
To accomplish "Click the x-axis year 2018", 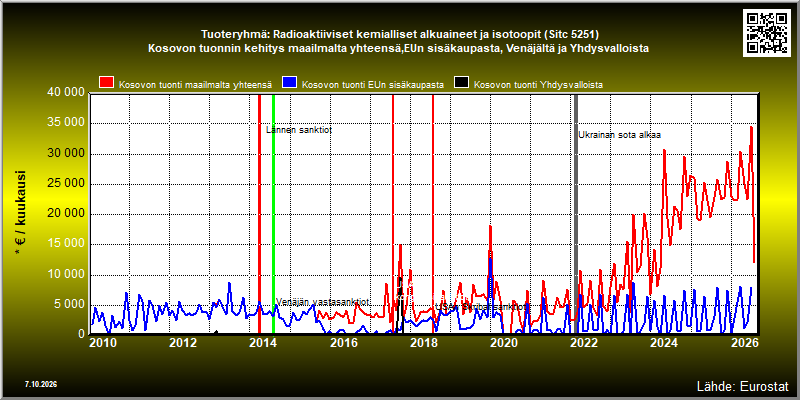I will (424, 342).
